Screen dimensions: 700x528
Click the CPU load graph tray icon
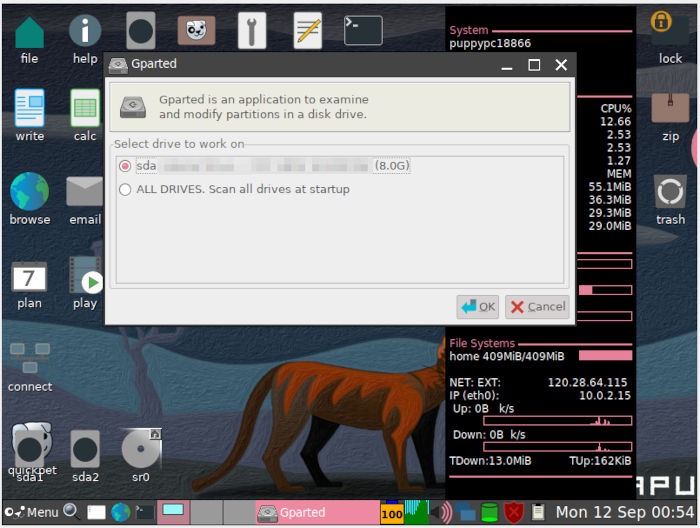pyautogui.click(x=416, y=512)
